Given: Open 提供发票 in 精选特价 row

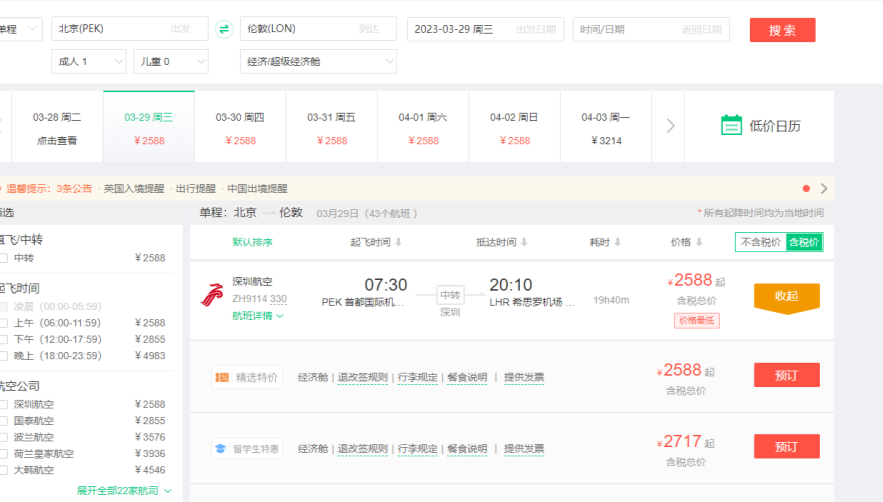Looking at the screenshot, I should [524, 377].
